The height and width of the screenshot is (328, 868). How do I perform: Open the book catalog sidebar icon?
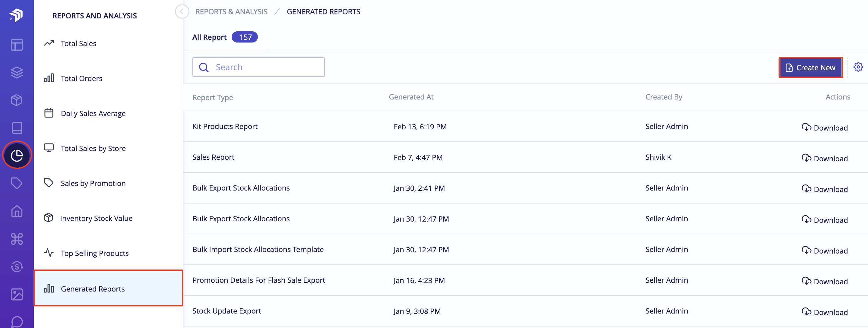(x=17, y=128)
